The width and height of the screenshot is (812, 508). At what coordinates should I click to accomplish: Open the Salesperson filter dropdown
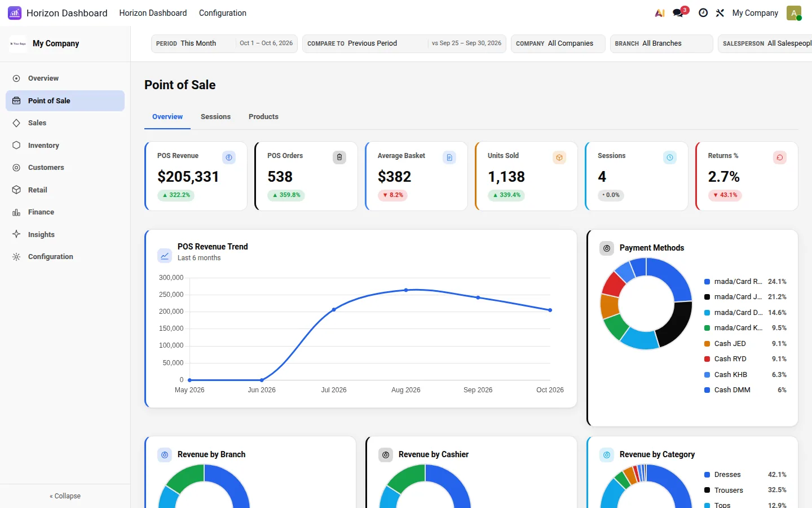(x=765, y=43)
